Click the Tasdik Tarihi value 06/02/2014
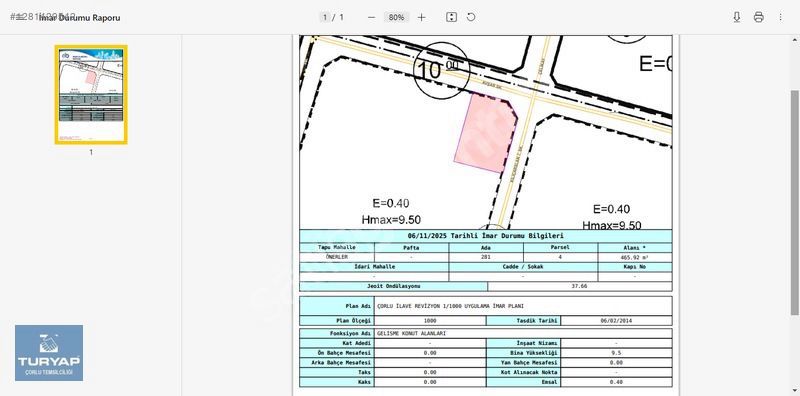Viewport: 800px width, 396px height. [616, 321]
